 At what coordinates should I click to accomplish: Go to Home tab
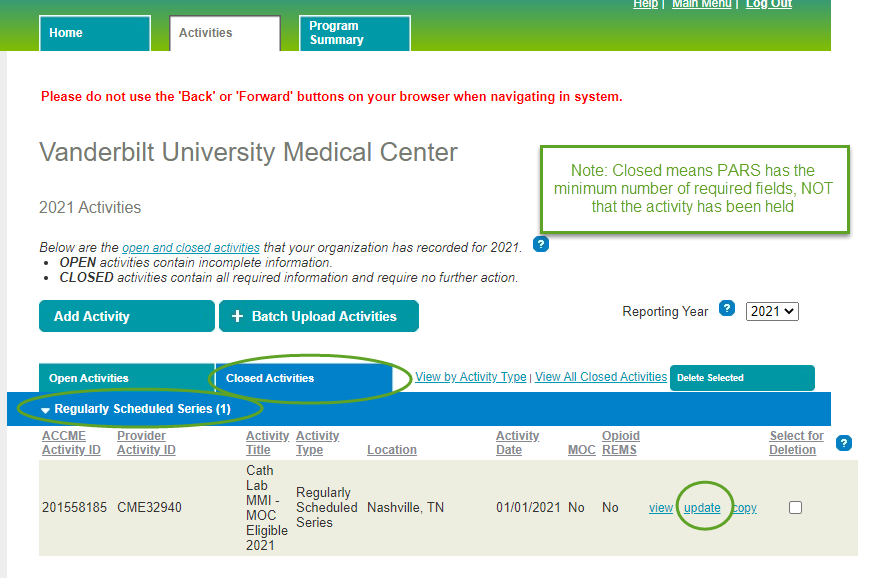pyautogui.click(x=95, y=33)
